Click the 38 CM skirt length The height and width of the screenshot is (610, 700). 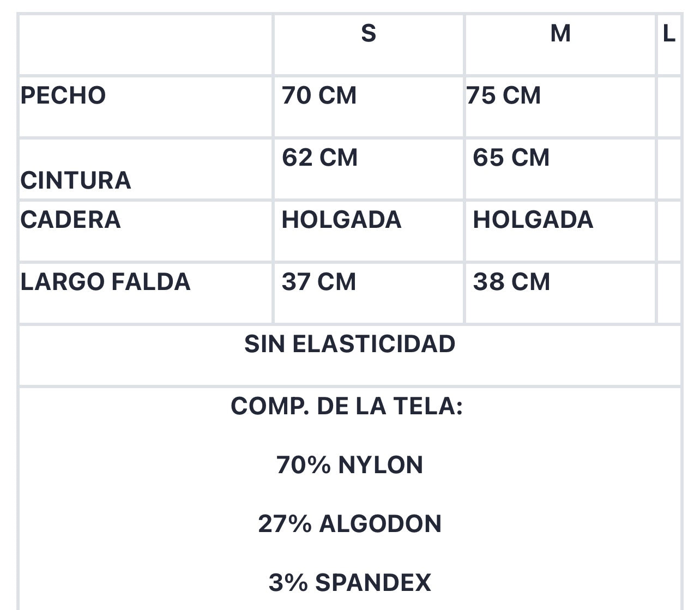511,282
